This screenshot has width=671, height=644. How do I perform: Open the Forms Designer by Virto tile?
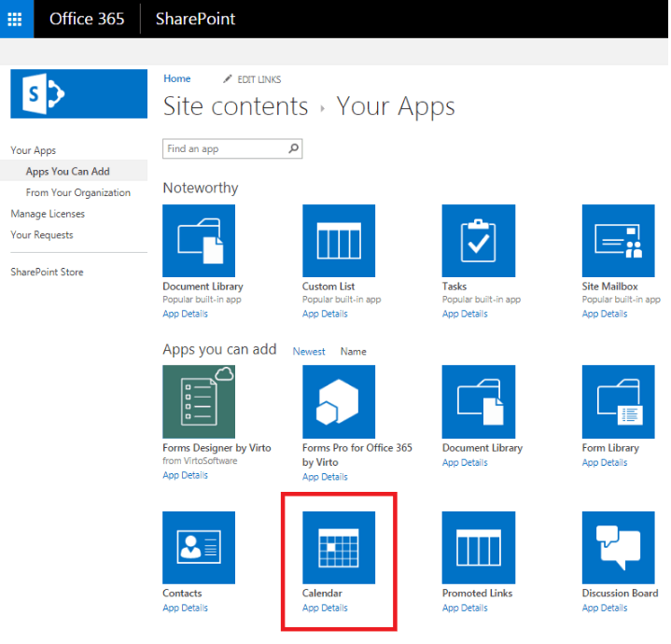pyautogui.click(x=199, y=401)
